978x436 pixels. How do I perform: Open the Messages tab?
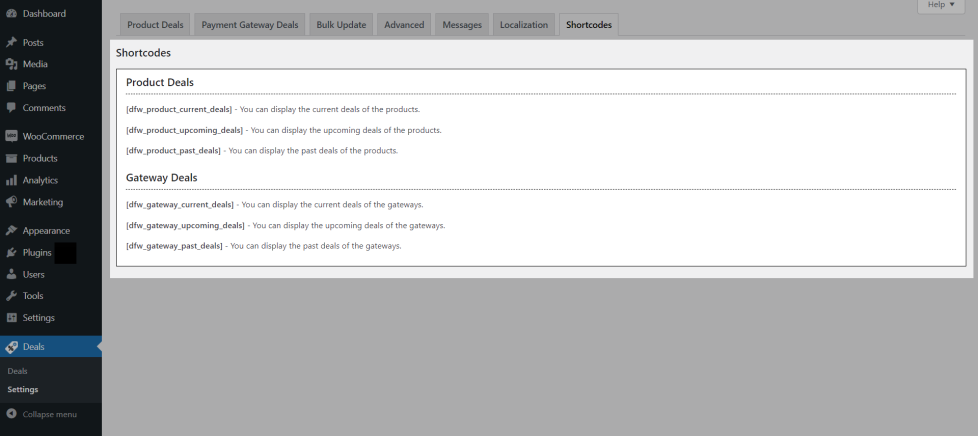coord(462,24)
